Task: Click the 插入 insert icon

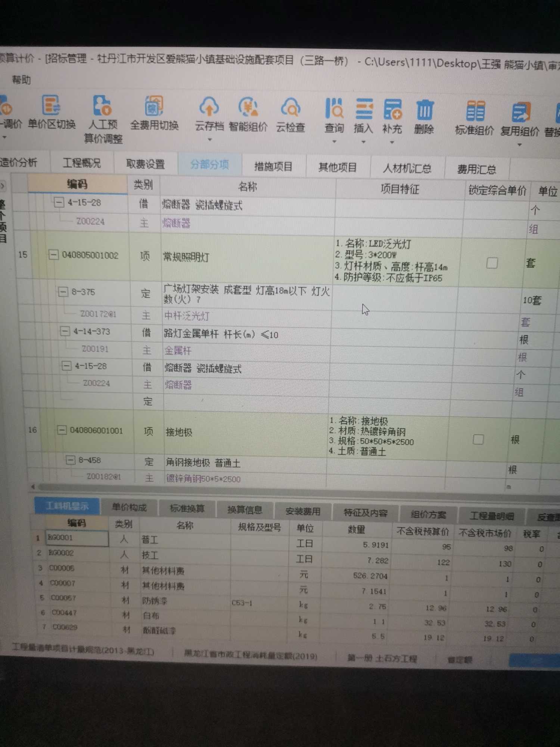Action: pyautogui.click(x=364, y=109)
